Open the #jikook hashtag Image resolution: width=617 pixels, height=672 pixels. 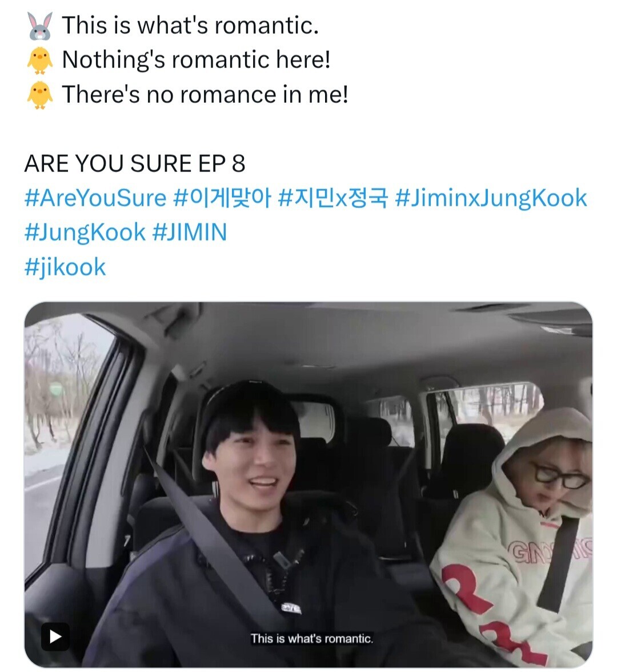point(65,267)
